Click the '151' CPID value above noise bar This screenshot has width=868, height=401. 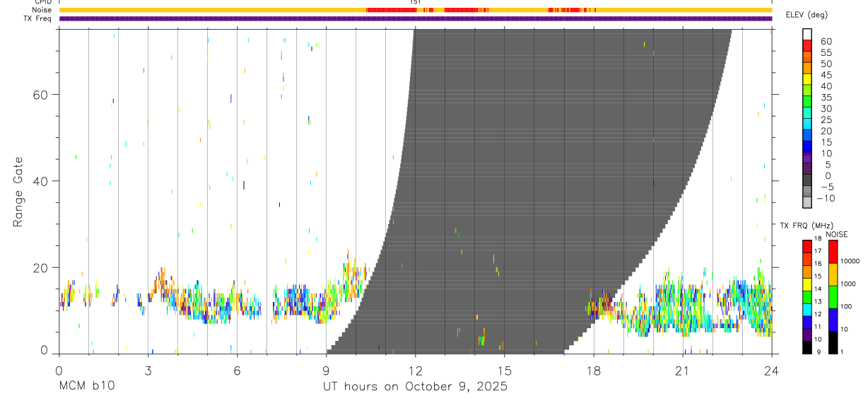pyautogui.click(x=416, y=3)
